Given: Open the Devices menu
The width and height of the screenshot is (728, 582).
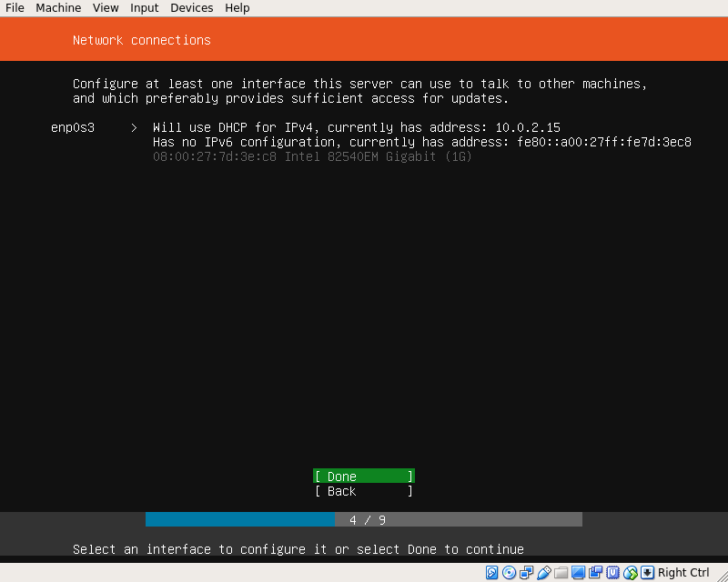Looking at the screenshot, I should [191, 8].
